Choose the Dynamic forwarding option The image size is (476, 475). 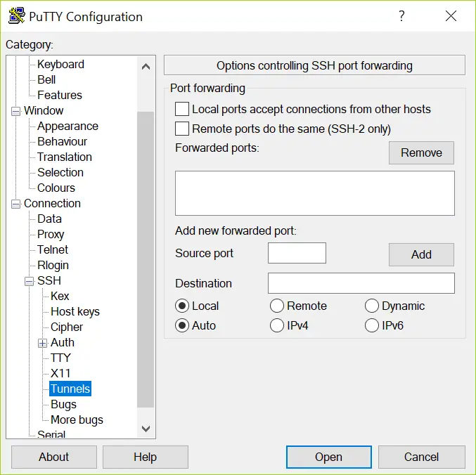pos(372,306)
